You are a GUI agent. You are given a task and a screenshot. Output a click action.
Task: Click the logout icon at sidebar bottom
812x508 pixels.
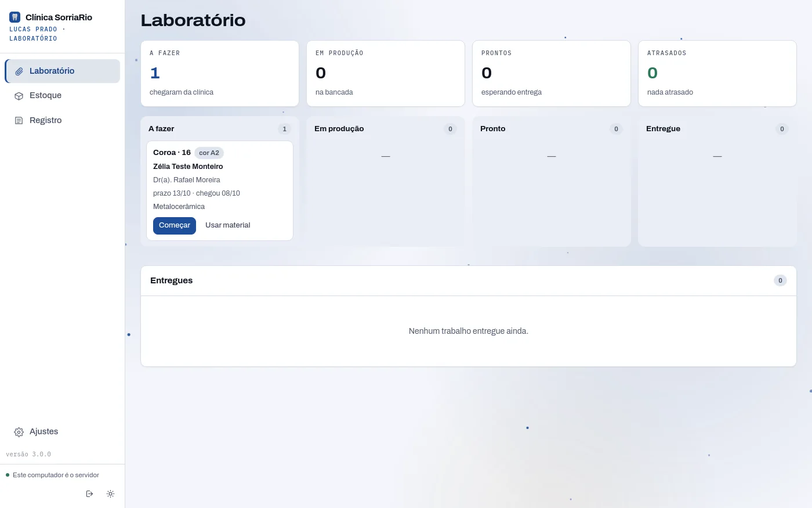pyautogui.click(x=89, y=494)
